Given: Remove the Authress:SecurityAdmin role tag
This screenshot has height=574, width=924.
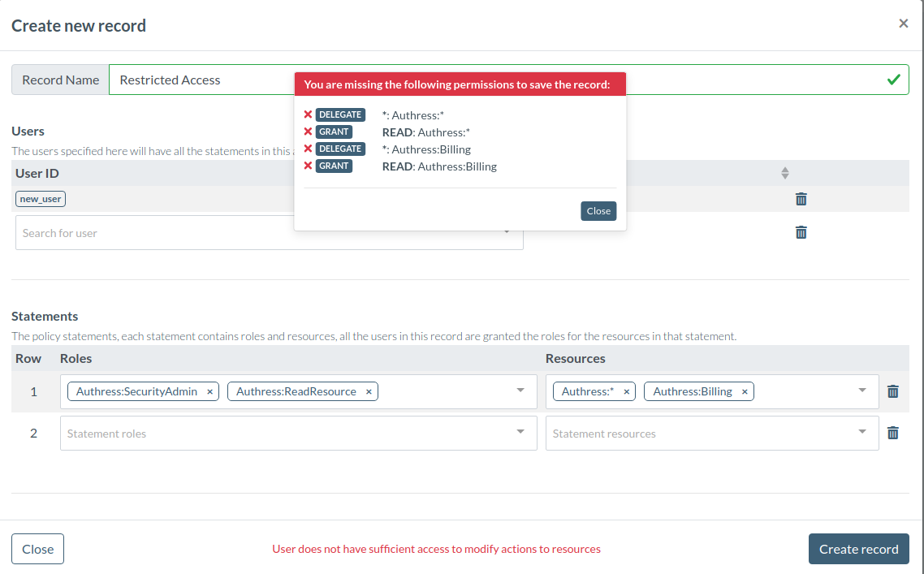Looking at the screenshot, I should 209,391.
